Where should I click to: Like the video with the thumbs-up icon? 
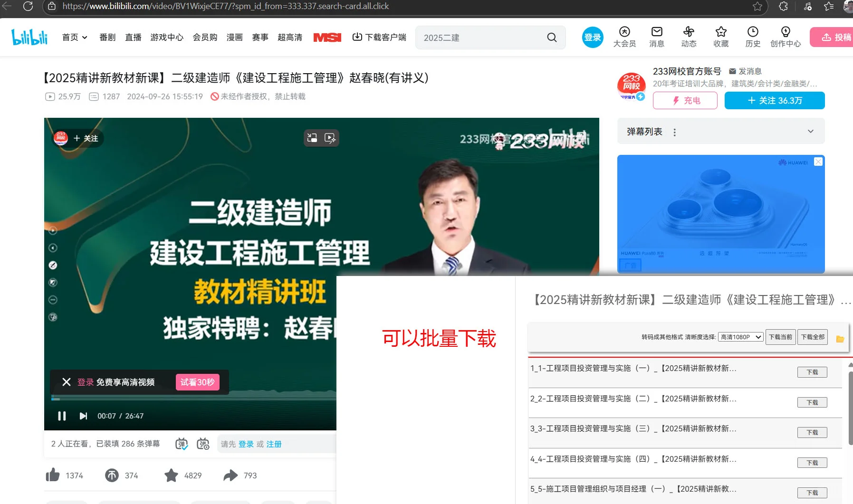tap(52, 475)
